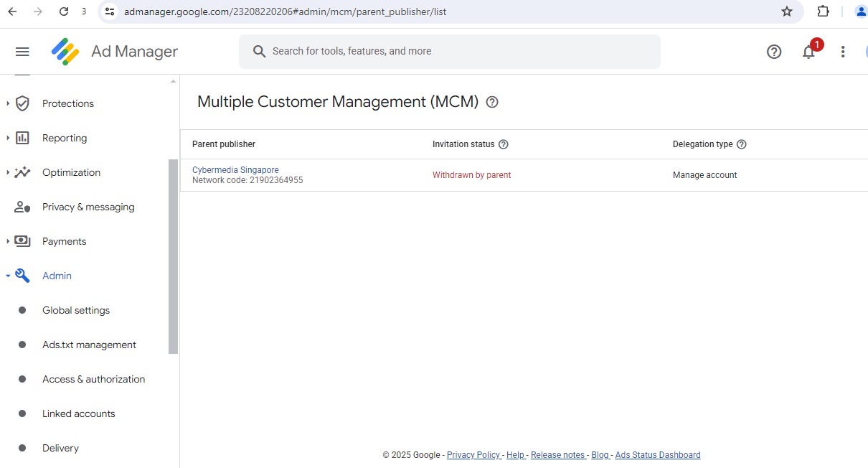Click the sidebar vertical scrollbar thumb
Viewport: 868px width, 468px height.
[x=172, y=256]
